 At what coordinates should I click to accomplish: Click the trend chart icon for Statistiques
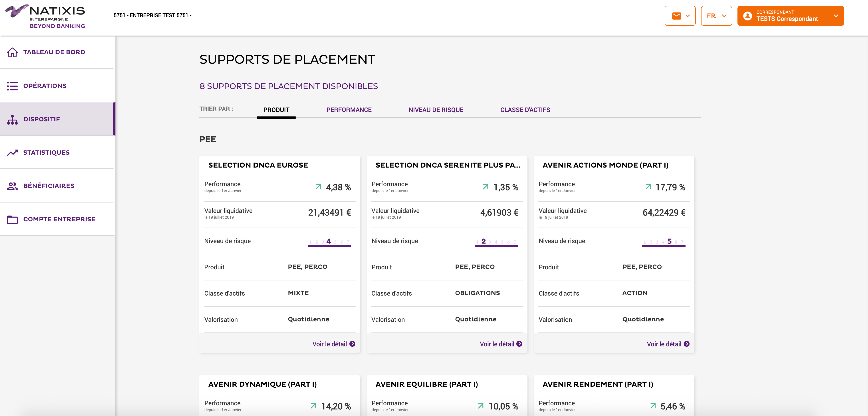pos(12,152)
